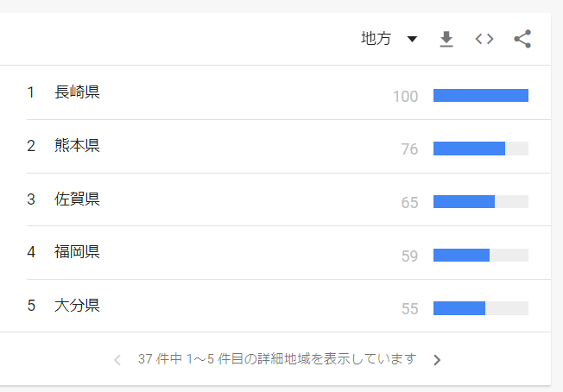Click the embed code icon
The width and height of the screenshot is (563, 392).
[x=484, y=39]
